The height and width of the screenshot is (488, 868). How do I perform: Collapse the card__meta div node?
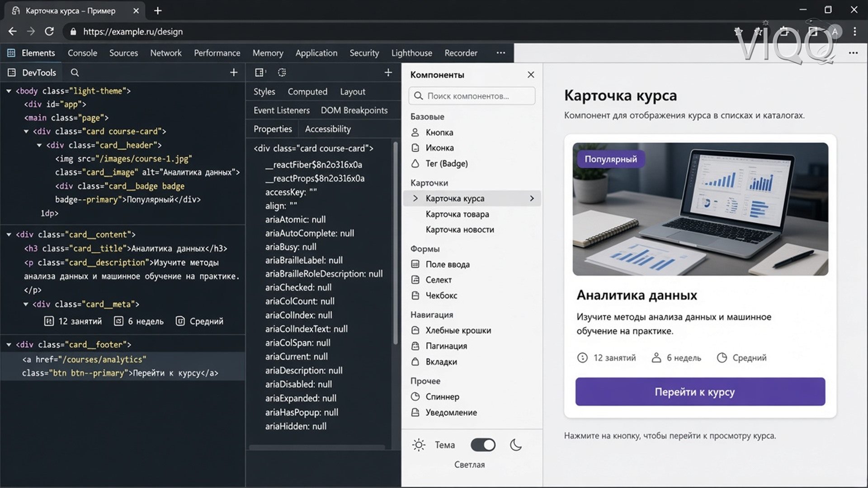(26, 304)
